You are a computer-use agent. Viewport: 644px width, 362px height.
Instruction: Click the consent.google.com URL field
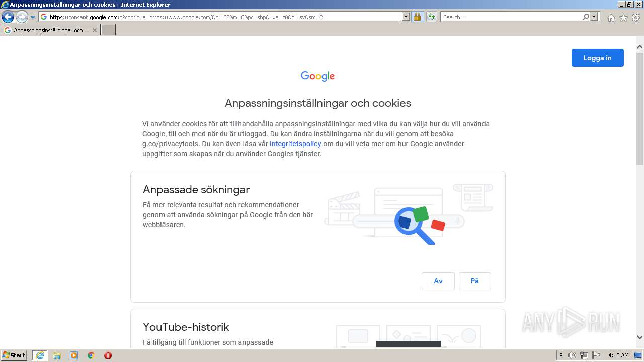coord(225,17)
